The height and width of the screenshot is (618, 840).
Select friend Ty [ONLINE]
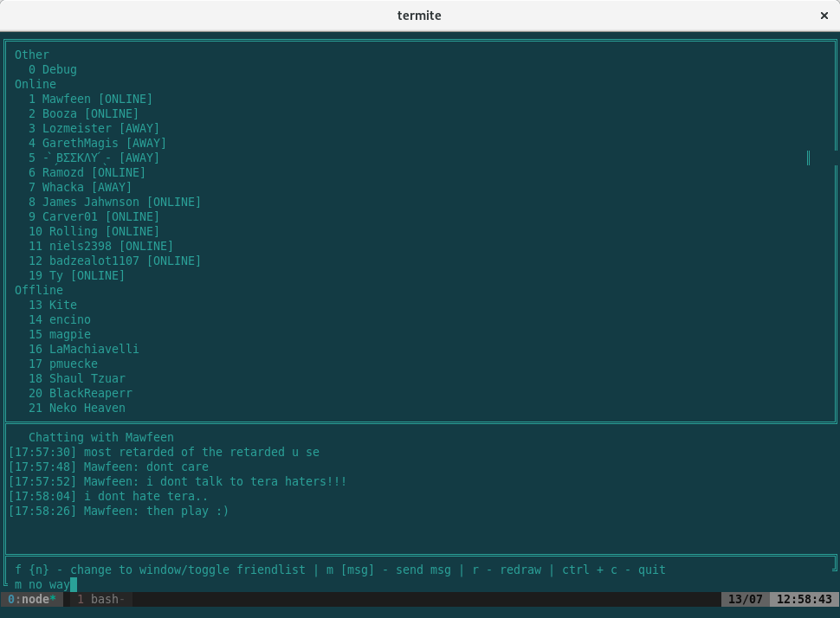[76, 276]
